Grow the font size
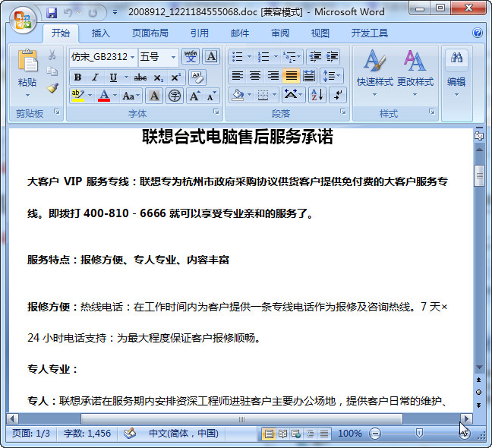 (x=194, y=96)
